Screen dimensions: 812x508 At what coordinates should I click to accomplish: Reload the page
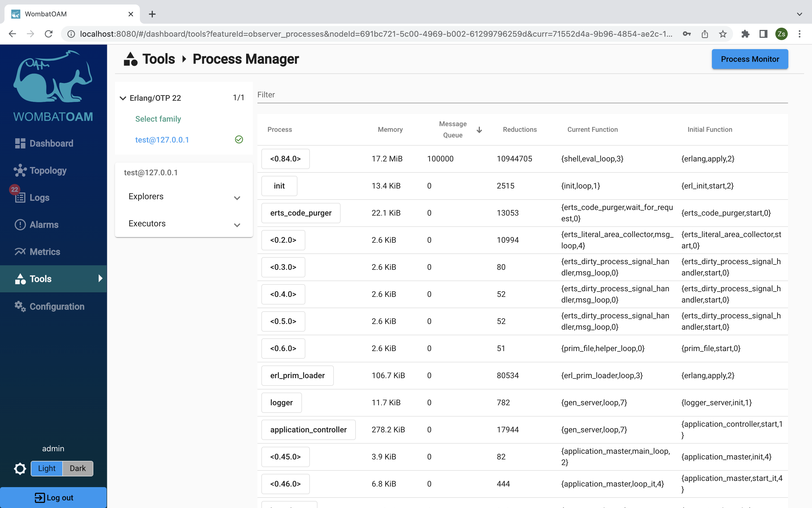click(49, 34)
